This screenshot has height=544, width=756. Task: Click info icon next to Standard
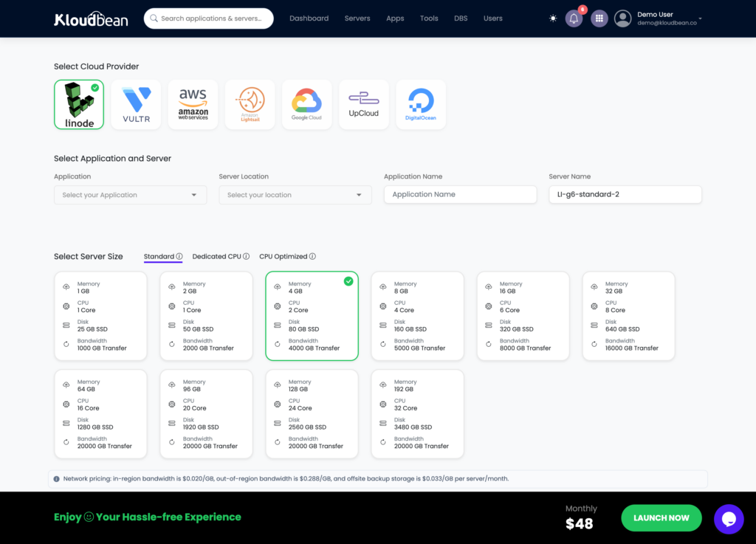[x=179, y=256]
